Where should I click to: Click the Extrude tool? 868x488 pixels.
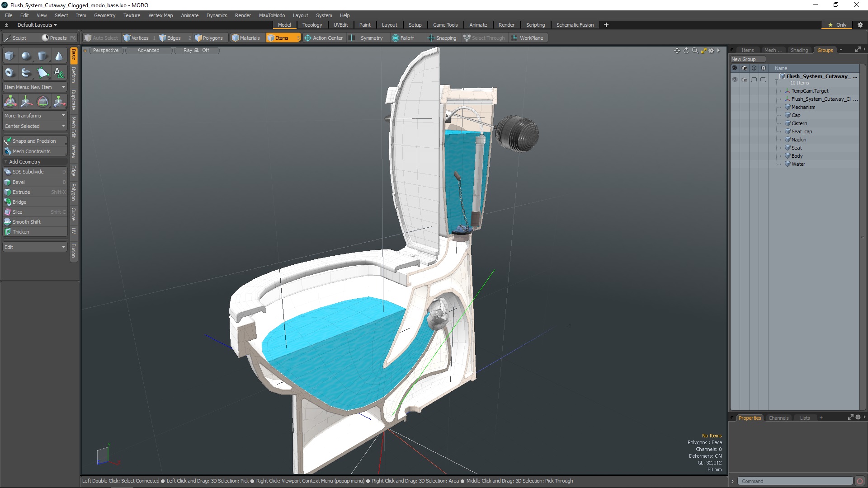point(35,192)
